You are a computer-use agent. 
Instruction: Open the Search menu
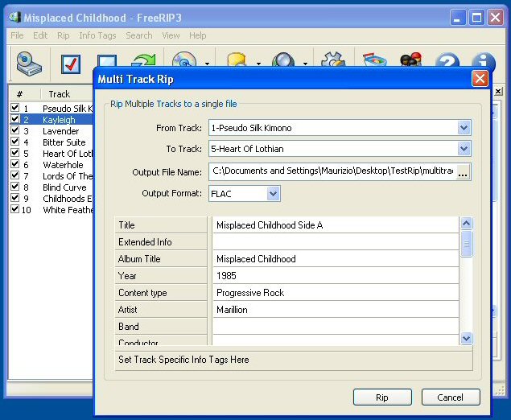click(x=139, y=35)
